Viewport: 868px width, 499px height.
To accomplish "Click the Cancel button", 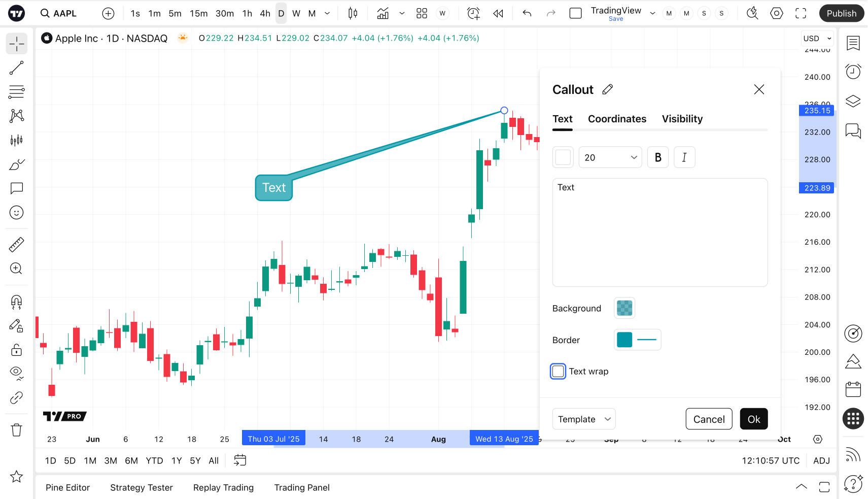I will [x=709, y=419].
